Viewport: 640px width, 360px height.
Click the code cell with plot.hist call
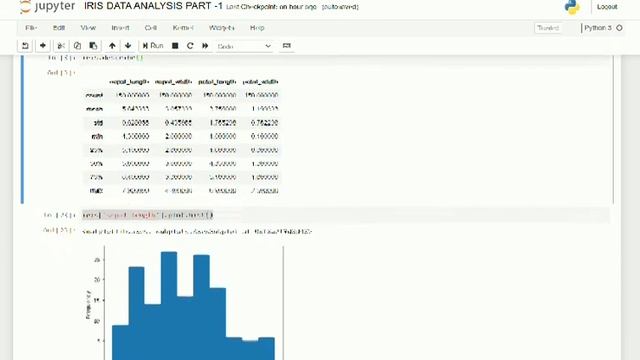345,215
